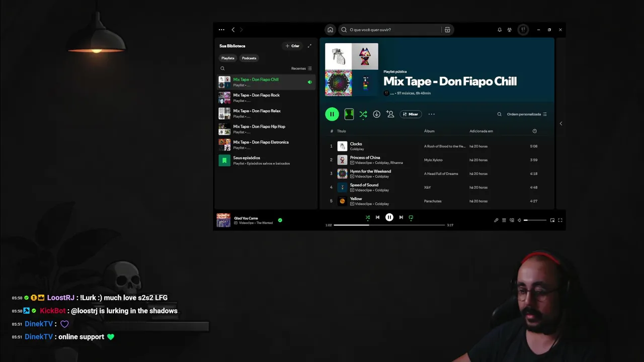Search in playlist magnifier icon

[499, 114]
